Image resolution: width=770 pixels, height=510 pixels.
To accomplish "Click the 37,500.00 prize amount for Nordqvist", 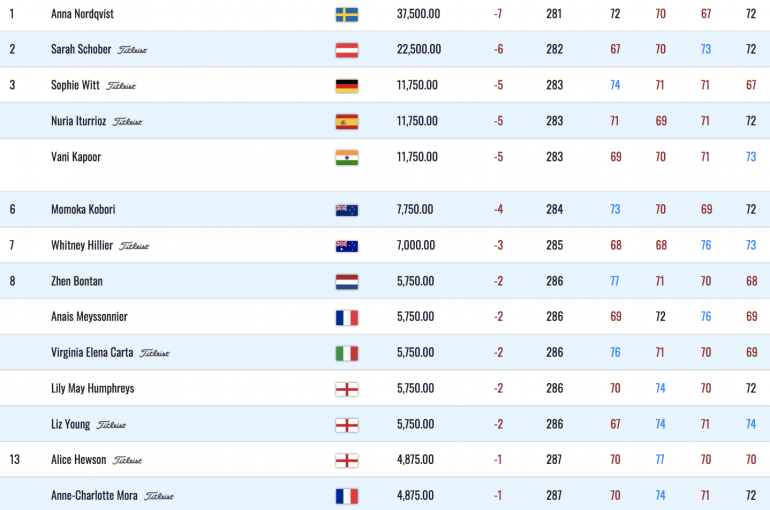I will [x=418, y=14].
